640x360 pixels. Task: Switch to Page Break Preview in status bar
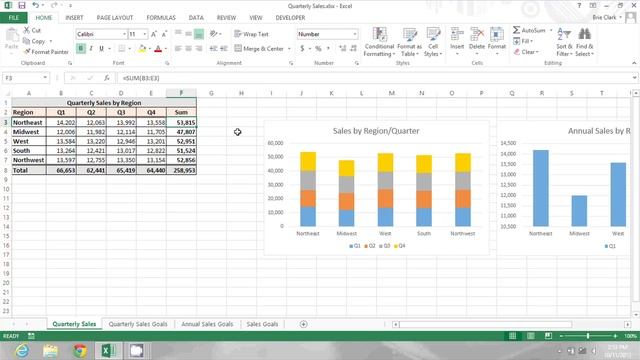click(x=548, y=336)
